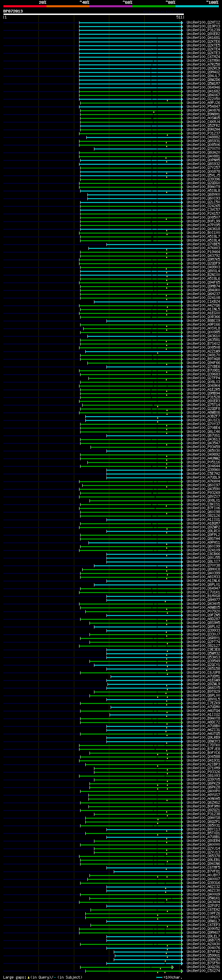The image size is (222, 980).
Task: Select hit label UniRef100_Q9ZRC9
Action: [203, 68]
